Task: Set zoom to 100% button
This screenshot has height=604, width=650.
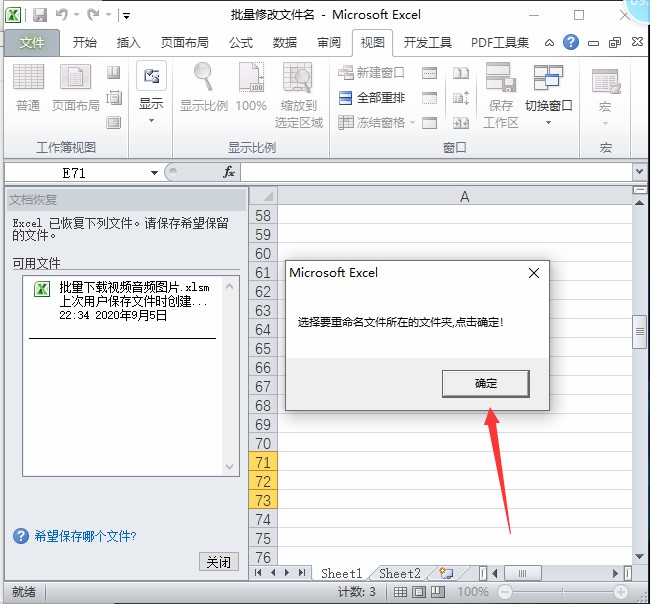Action: coord(251,88)
